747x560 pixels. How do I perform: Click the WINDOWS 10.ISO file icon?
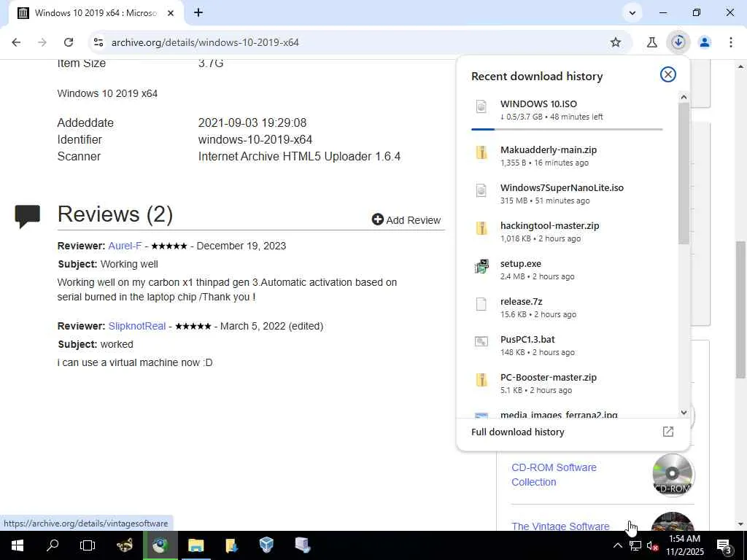(x=481, y=106)
